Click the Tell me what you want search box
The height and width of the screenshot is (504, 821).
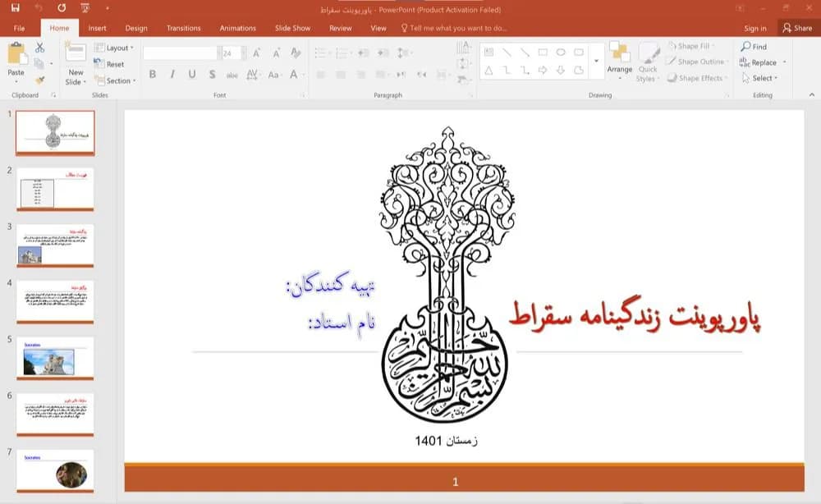click(454, 28)
